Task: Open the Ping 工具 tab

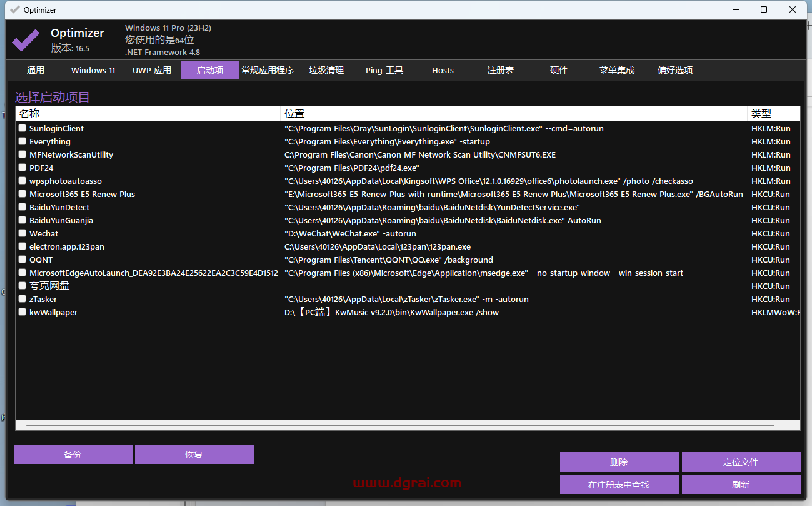Action: click(x=384, y=70)
